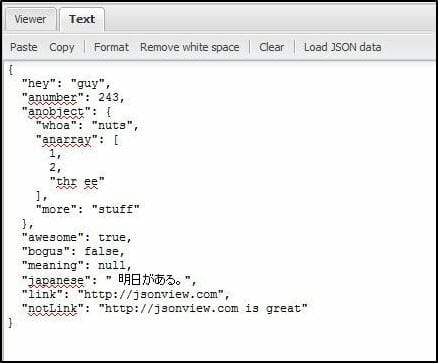
Task: Click the "link" URL value line
Action: [126, 294]
